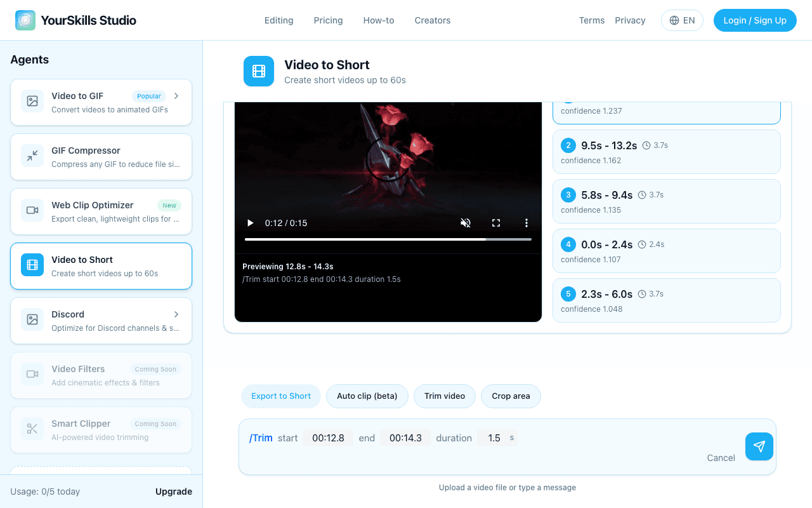Click the Crop area chip
The height and width of the screenshot is (508, 812).
point(511,396)
